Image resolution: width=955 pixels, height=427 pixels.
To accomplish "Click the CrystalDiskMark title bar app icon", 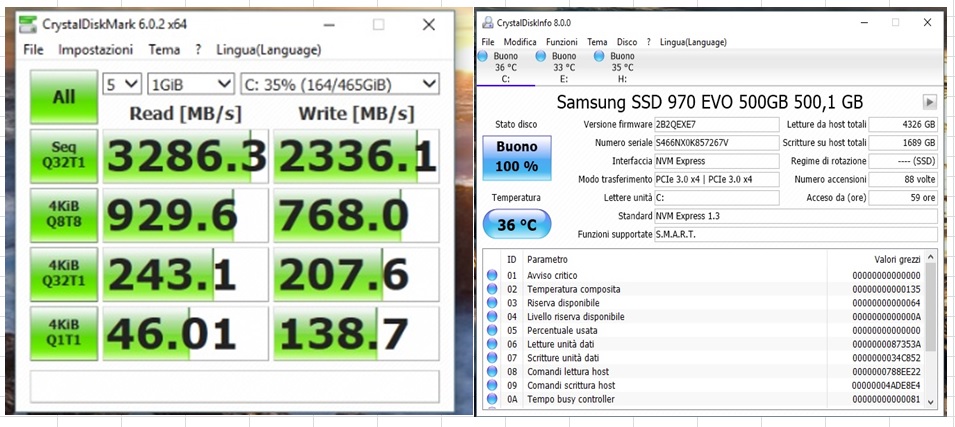I will (28, 24).
